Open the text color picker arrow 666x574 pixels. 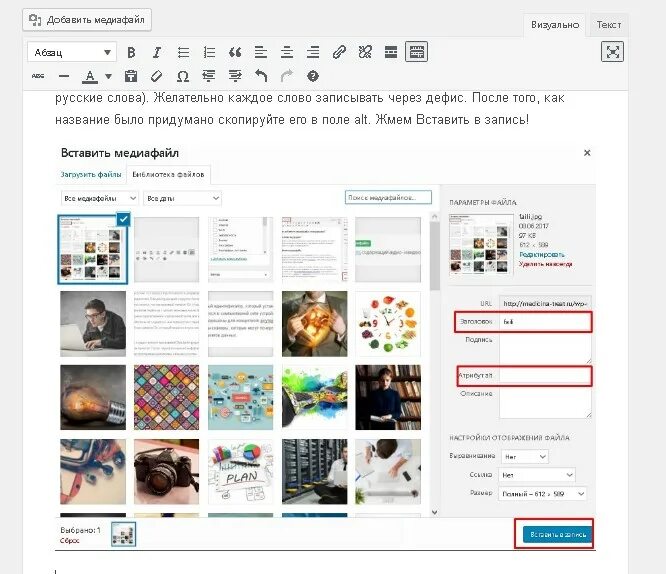pos(108,76)
